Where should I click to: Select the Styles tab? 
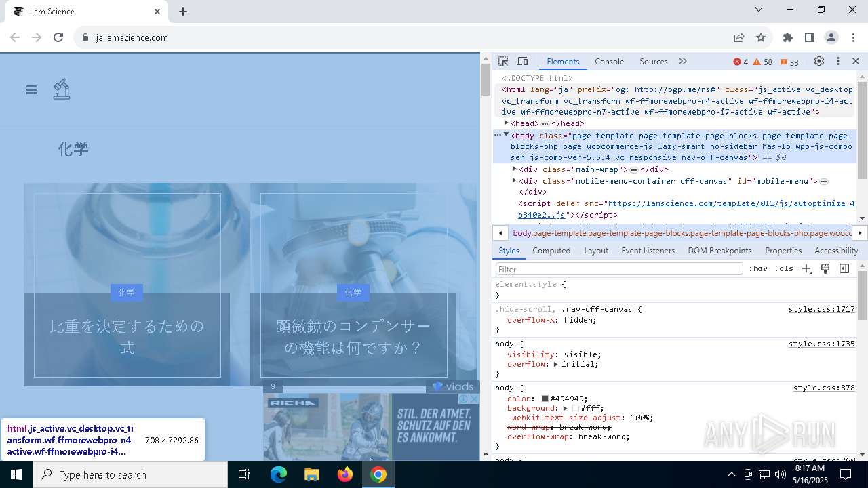click(509, 251)
